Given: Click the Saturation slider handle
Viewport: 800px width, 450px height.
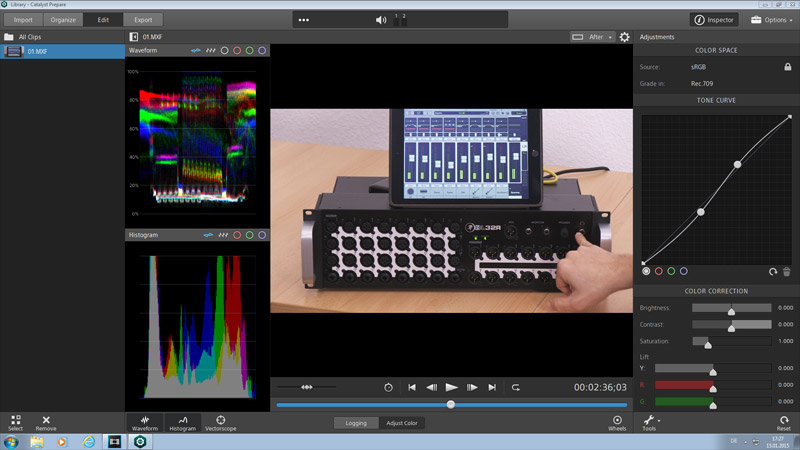Looking at the screenshot, I should tap(708, 342).
